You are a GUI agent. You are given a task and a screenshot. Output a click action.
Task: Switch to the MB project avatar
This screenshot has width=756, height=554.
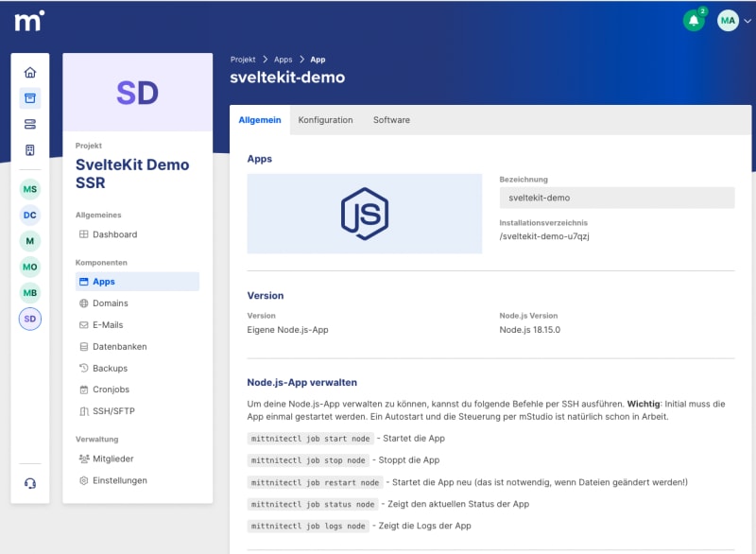click(30, 293)
